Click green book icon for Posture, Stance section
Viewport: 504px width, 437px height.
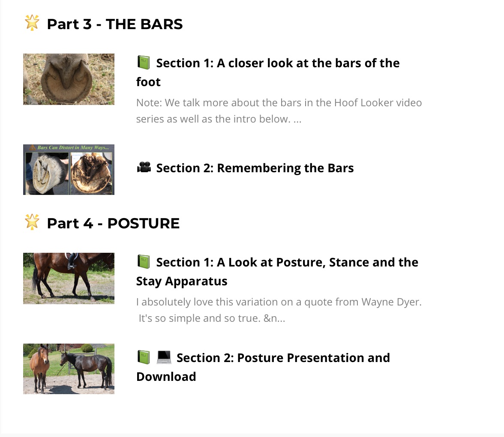[x=144, y=262]
